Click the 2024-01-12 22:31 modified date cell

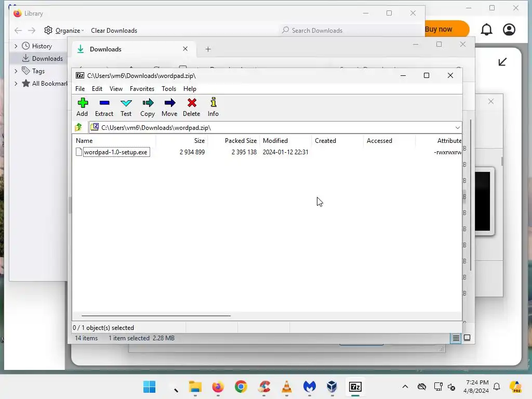(x=285, y=152)
